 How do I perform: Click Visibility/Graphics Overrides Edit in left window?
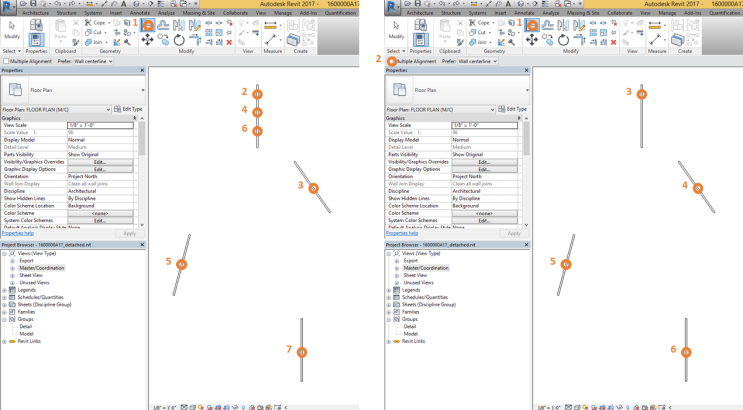pos(100,162)
